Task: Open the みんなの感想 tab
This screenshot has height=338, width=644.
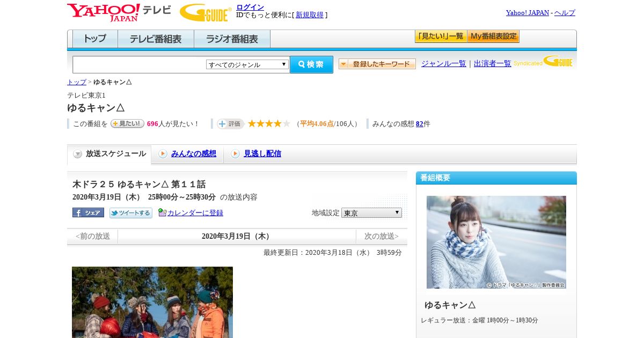Action: (194, 154)
